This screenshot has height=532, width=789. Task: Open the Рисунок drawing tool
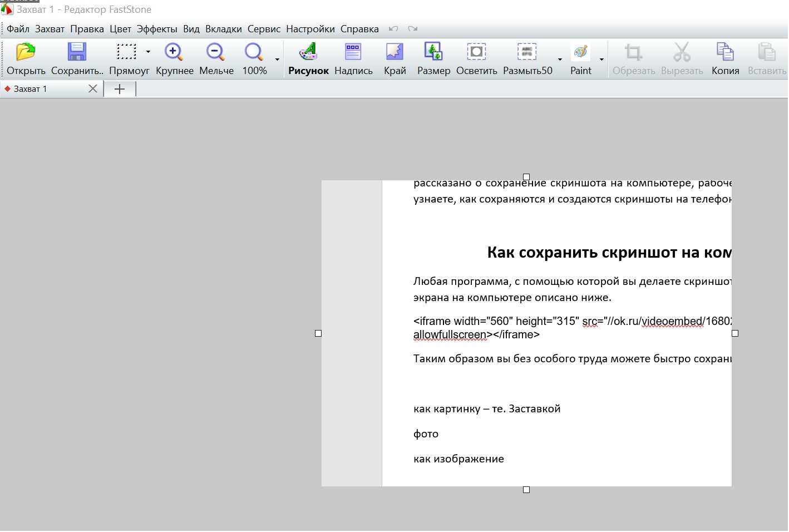pos(308,52)
